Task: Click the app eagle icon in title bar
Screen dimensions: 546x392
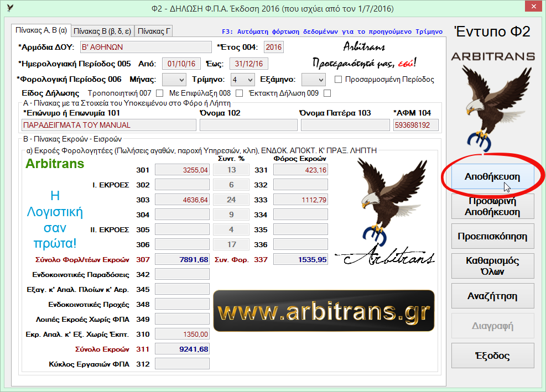Action: (10, 8)
